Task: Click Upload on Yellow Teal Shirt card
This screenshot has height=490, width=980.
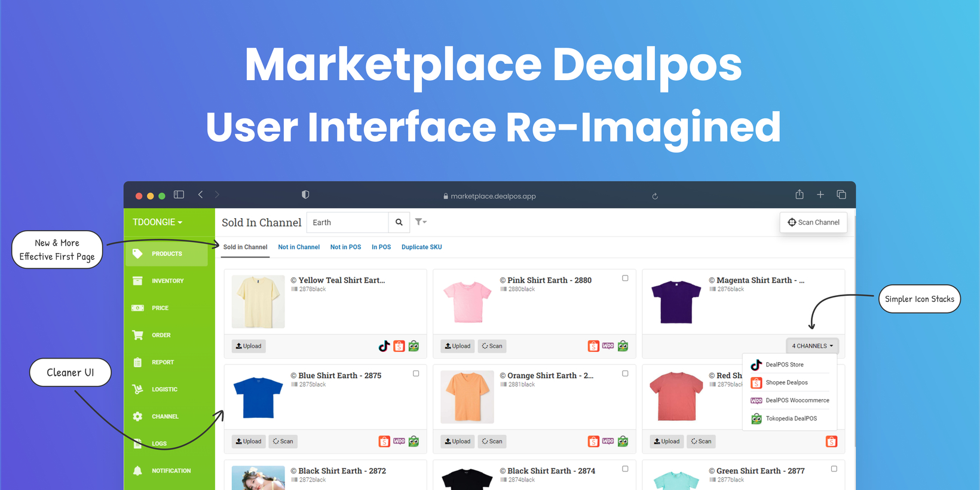Action: point(249,346)
